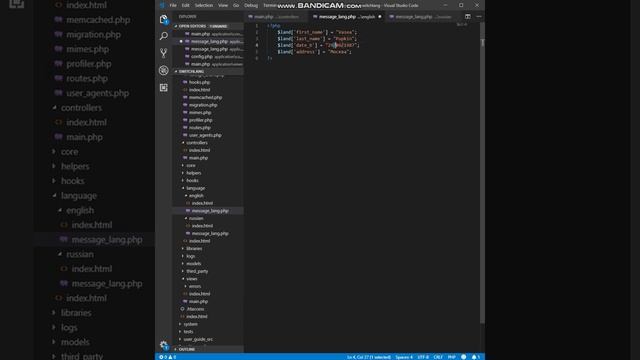Split the editor to the right
Image resolution: width=640 pixels, height=360 pixels.
[x=468, y=17]
